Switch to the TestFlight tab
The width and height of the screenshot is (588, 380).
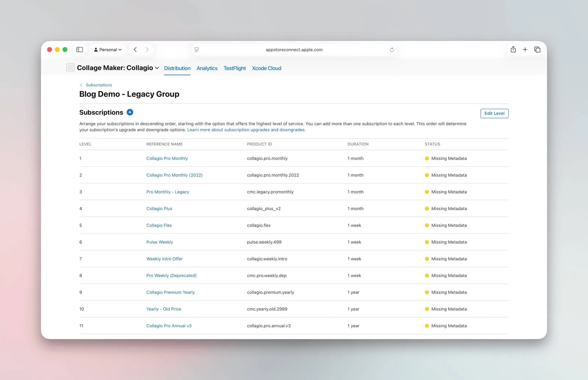click(234, 68)
